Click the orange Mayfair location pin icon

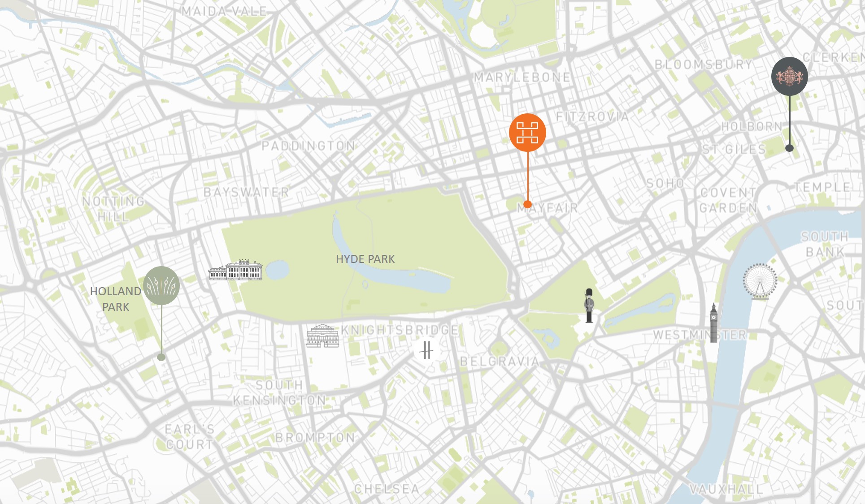(x=527, y=132)
